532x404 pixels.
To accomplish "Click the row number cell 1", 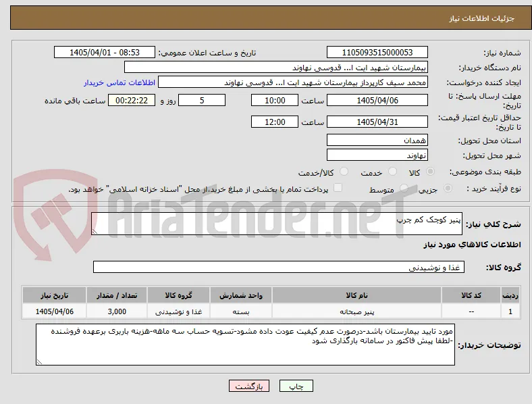I will (x=510, y=311).
